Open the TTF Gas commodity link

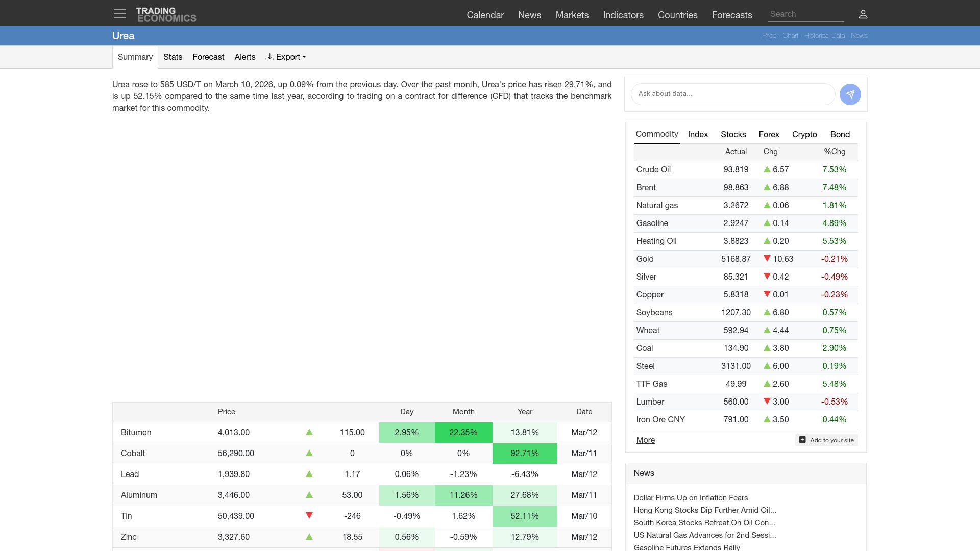(x=652, y=384)
